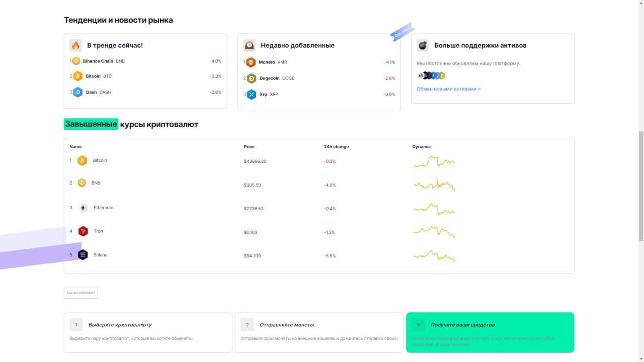Select step 2 'Отправляйте монеты' card

319,332
